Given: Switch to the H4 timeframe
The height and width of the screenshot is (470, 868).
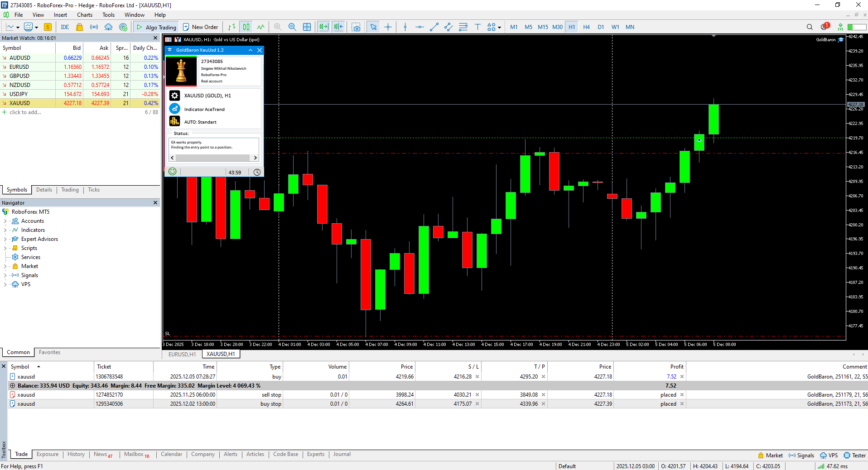Looking at the screenshot, I should 586,27.
